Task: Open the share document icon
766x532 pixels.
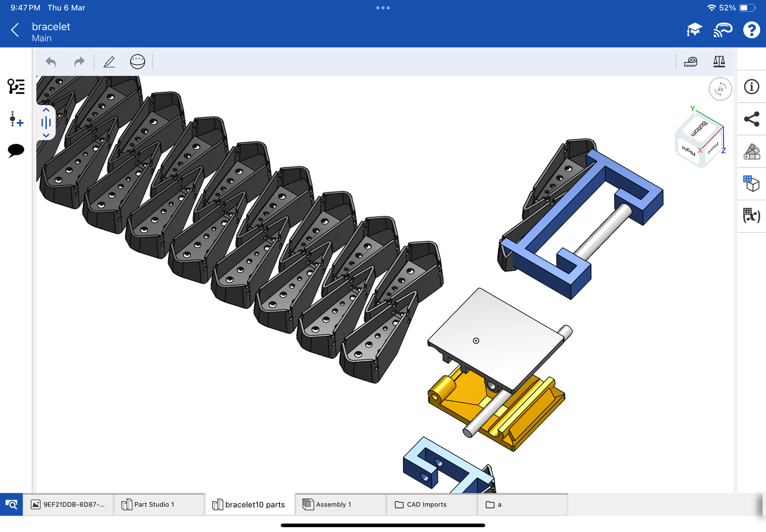Action: [x=751, y=119]
